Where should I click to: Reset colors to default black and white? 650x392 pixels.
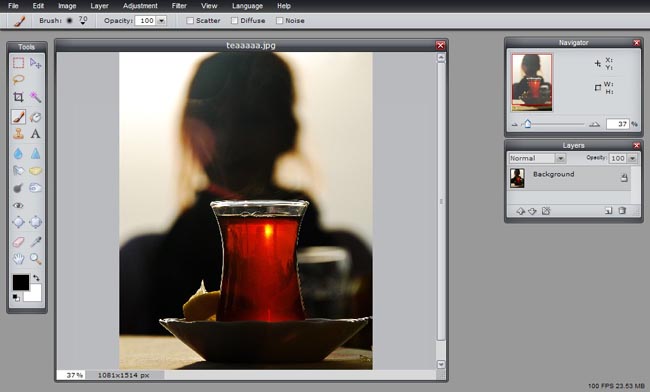(16, 298)
